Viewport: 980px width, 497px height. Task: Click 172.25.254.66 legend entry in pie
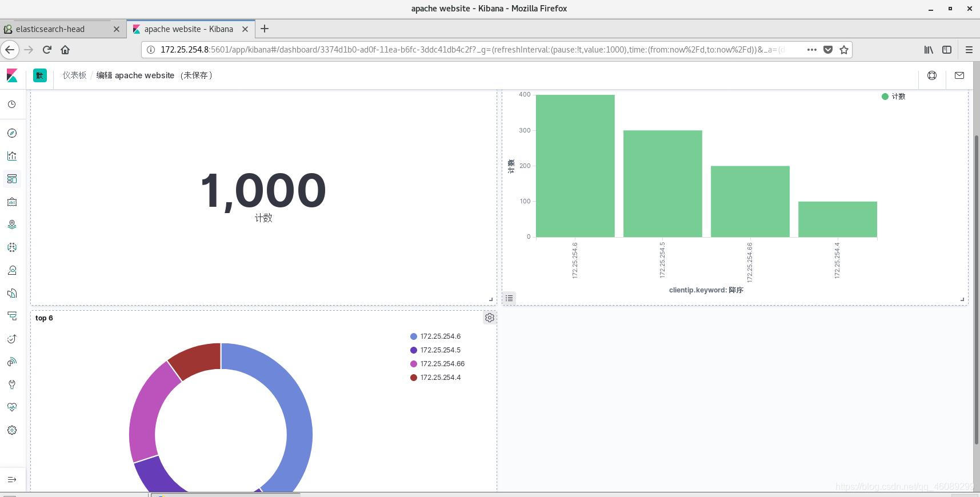click(438, 364)
